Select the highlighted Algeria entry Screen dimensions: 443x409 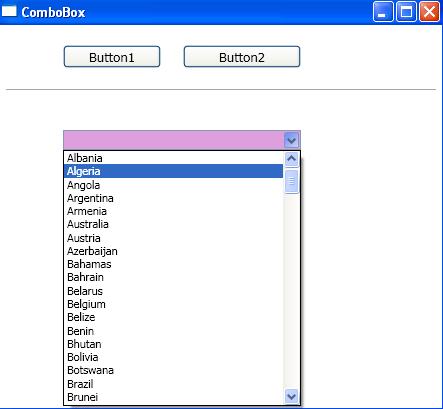tap(173, 171)
